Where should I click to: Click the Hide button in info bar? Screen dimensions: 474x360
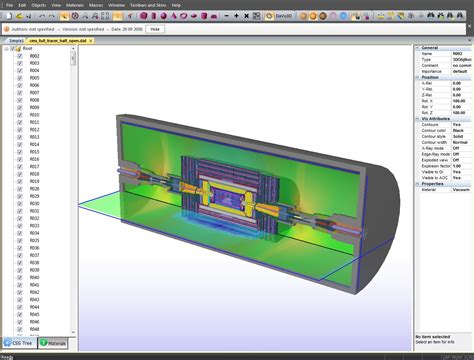tap(155, 29)
